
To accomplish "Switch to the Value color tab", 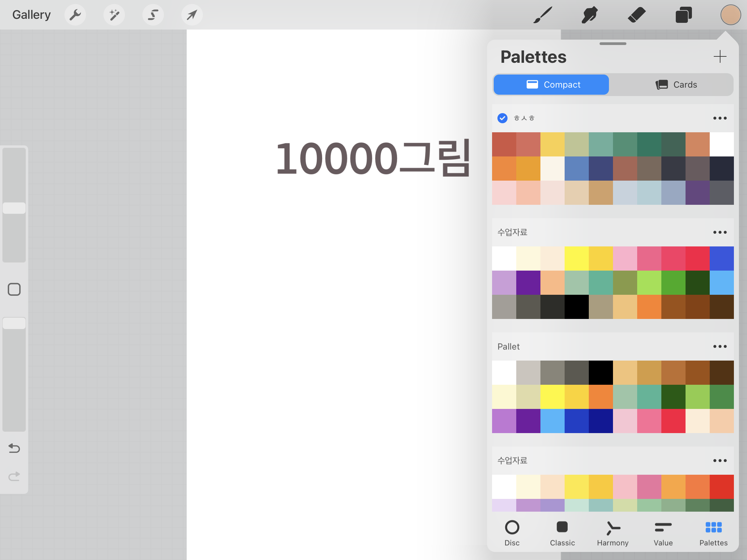I will pos(663,533).
